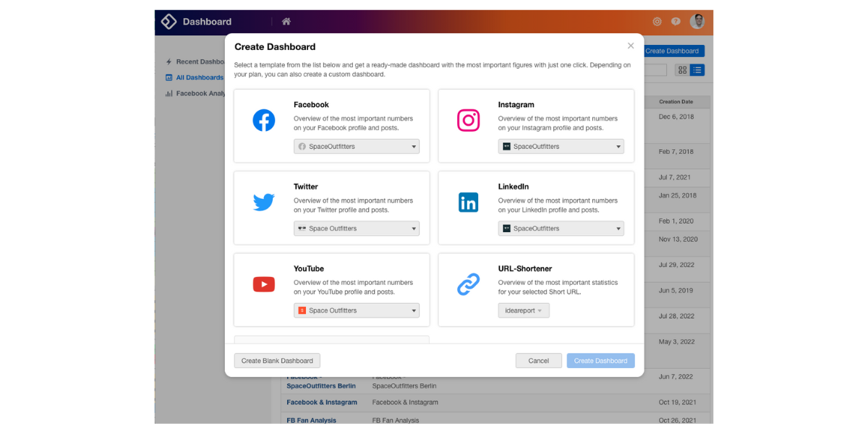This screenshot has width=868, height=434.
Task: Select the URL-Shortener chain link icon
Action: pyautogui.click(x=469, y=284)
